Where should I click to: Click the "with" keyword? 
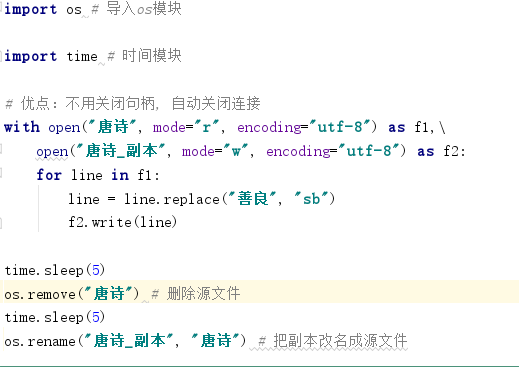click(x=22, y=127)
